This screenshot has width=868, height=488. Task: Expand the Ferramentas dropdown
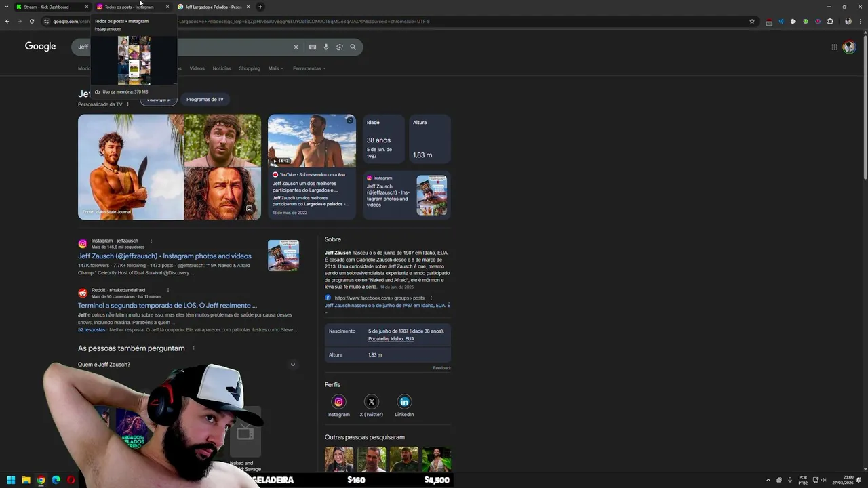tap(309, 68)
